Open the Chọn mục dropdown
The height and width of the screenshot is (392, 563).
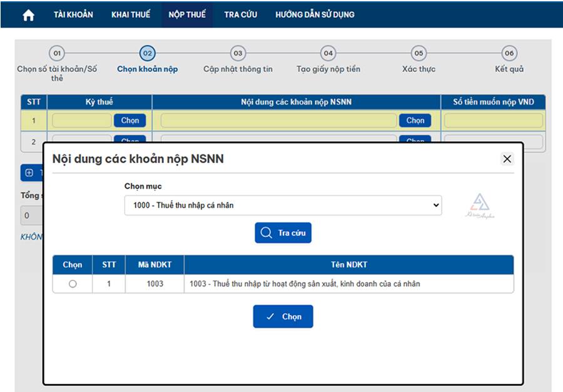[x=283, y=205]
